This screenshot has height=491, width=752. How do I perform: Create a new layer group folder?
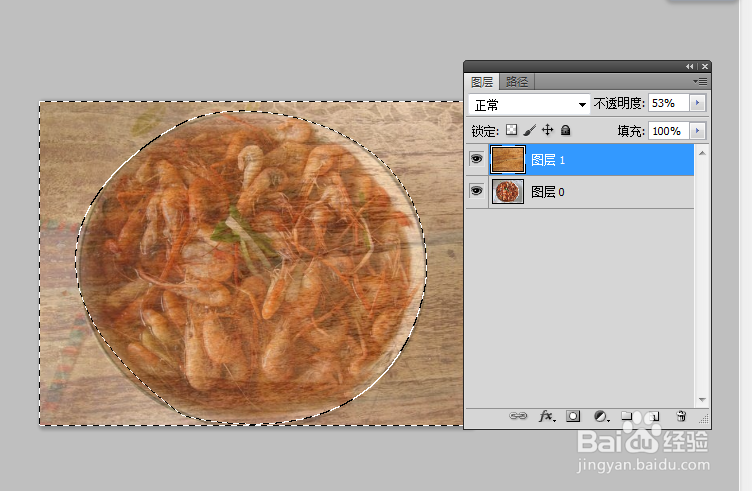(627, 416)
